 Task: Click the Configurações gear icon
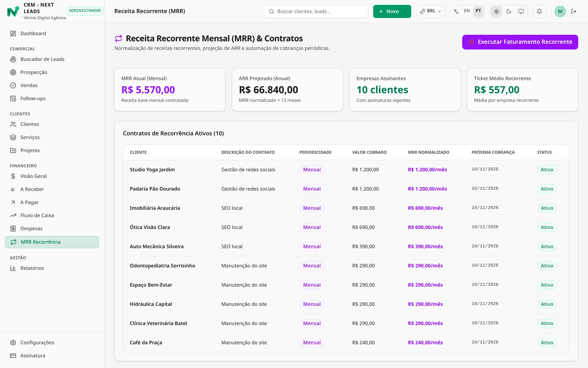[13, 343]
